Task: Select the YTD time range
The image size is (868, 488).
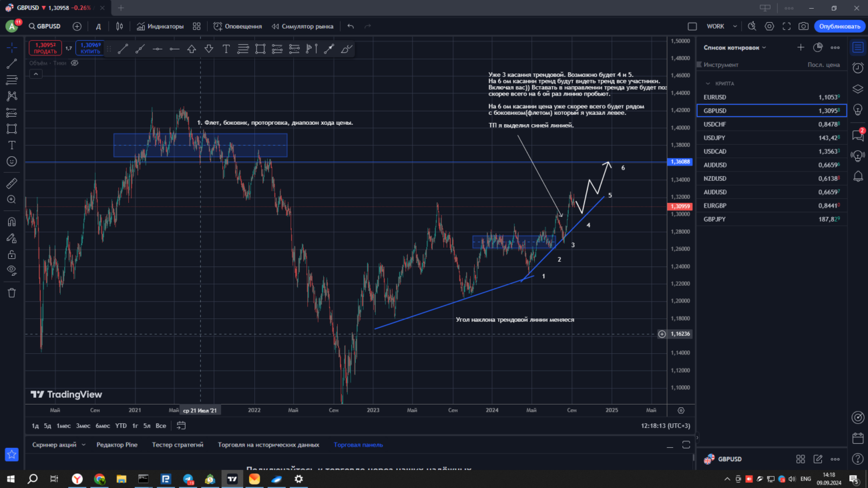Action: pyautogui.click(x=121, y=426)
